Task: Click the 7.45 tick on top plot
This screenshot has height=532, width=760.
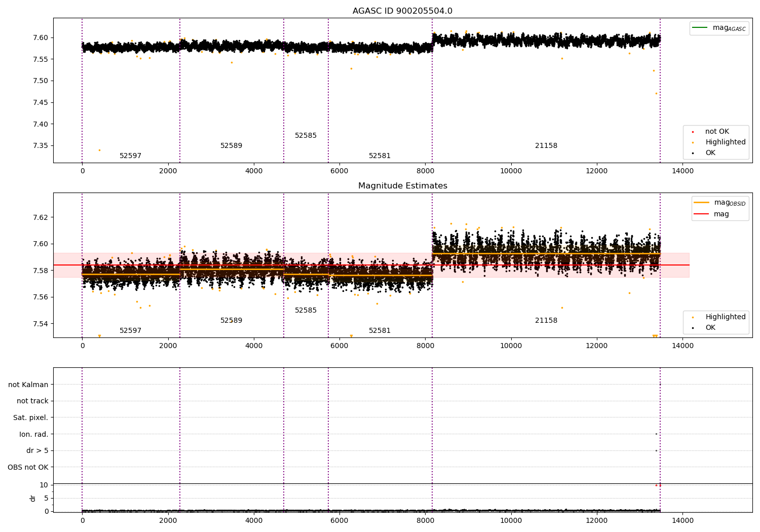Action: (x=41, y=103)
